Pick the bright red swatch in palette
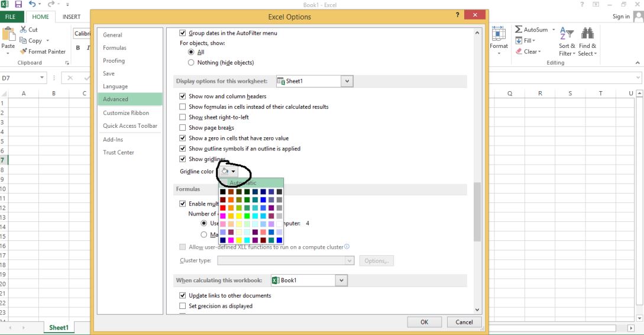644x335 pixels. click(x=222, y=208)
